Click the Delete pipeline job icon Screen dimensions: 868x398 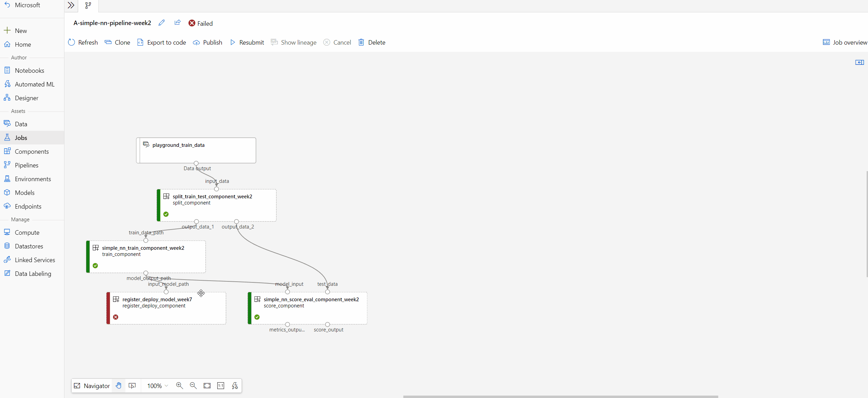click(x=361, y=42)
